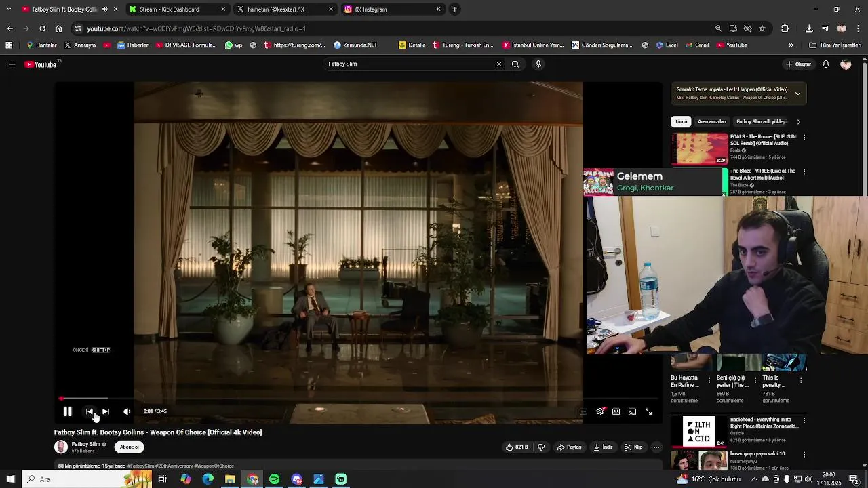868x488 pixels.
Task: Open Spotify from the taskbar
Action: (x=274, y=479)
